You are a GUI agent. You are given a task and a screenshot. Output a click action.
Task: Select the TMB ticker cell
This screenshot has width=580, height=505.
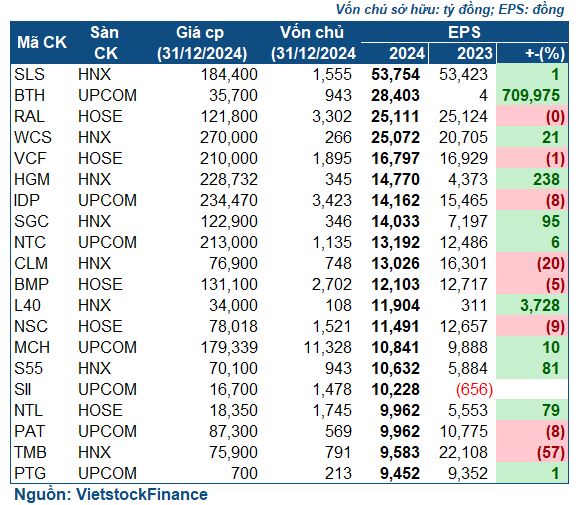(x=30, y=452)
